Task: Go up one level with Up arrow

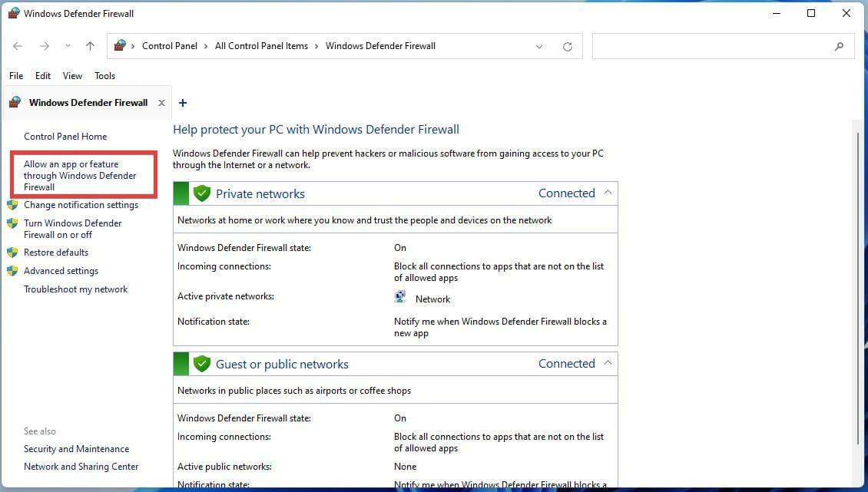Action: coord(90,46)
